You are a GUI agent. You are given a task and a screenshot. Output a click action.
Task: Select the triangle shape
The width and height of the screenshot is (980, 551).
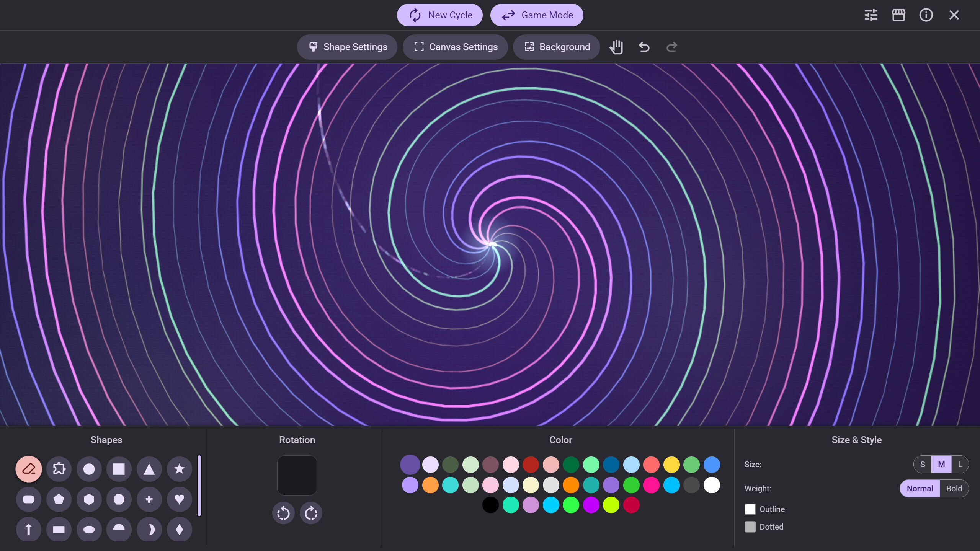[x=149, y=469]
